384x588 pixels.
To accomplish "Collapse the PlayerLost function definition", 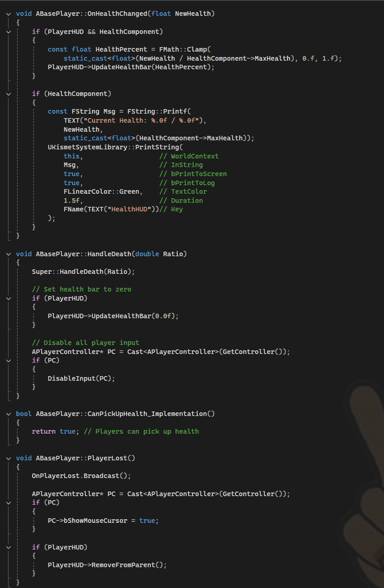I will point(9,458).
